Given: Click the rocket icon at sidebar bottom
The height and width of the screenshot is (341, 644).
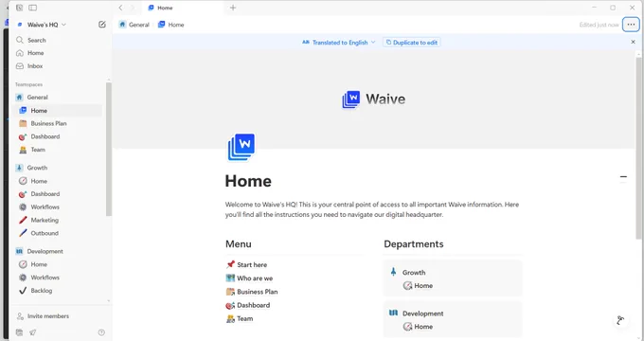Looking at the screenshot, I should [x=33, y=332].
